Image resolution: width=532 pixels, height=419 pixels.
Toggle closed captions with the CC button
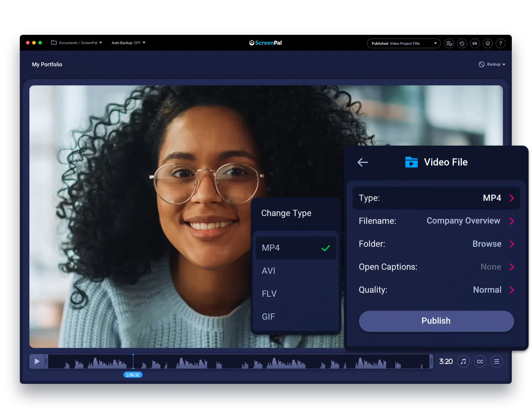pyautogui.click(x=480, y=361)
